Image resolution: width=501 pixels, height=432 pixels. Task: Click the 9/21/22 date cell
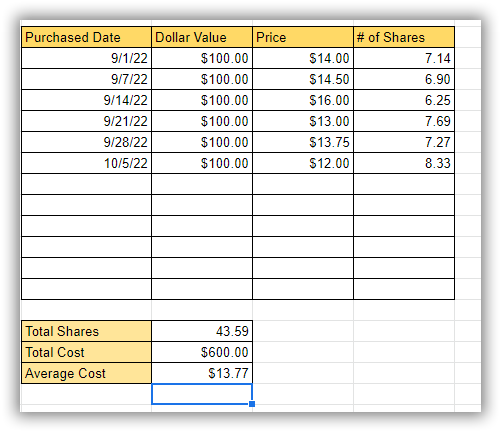point(86,121)
